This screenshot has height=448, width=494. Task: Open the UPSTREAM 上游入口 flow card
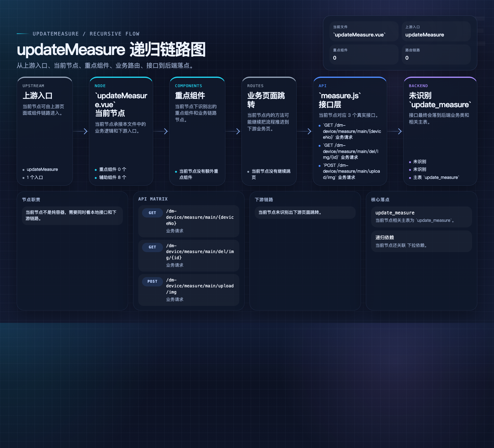[x=45, y=131]
